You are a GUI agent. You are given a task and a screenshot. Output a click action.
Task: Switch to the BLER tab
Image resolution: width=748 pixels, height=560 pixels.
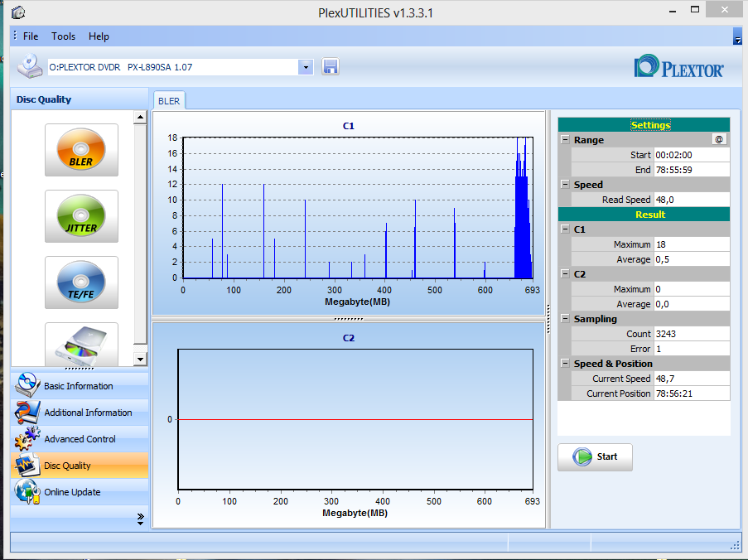point(169,101)
